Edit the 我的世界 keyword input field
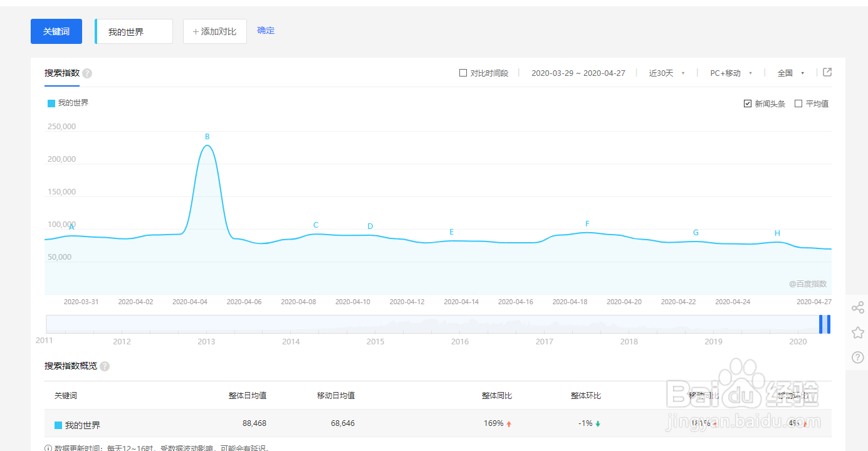 tap(134, 31)
